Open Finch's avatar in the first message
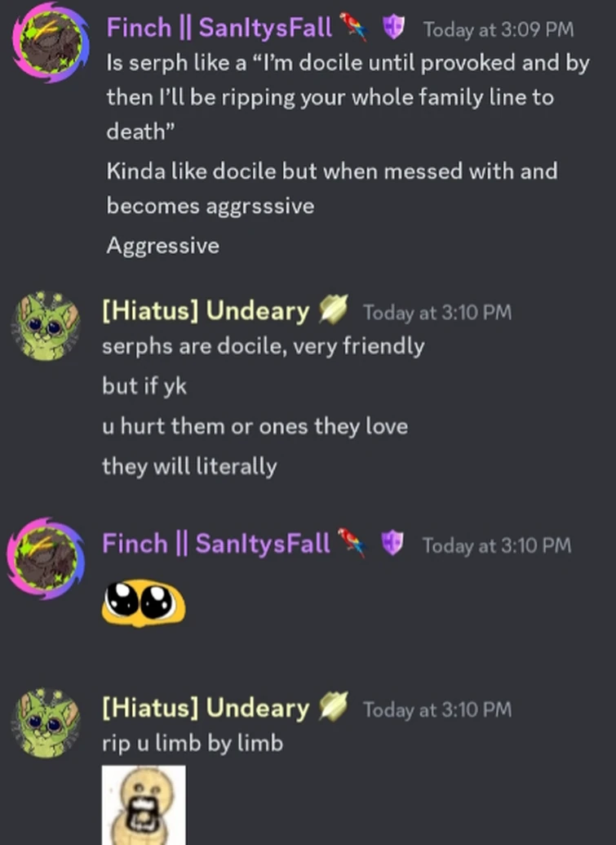This screenshot has height=845, width=616. tap(51, 42)
